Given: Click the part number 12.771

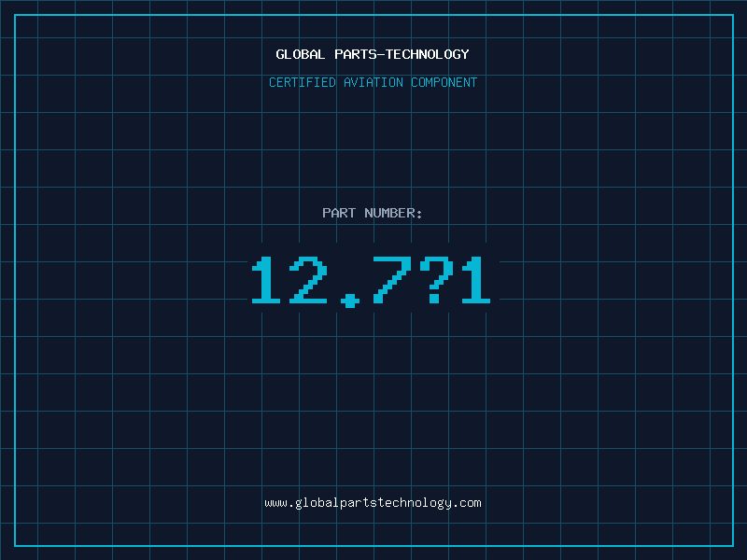Looking at the screenshot, I should click(371, 282).
